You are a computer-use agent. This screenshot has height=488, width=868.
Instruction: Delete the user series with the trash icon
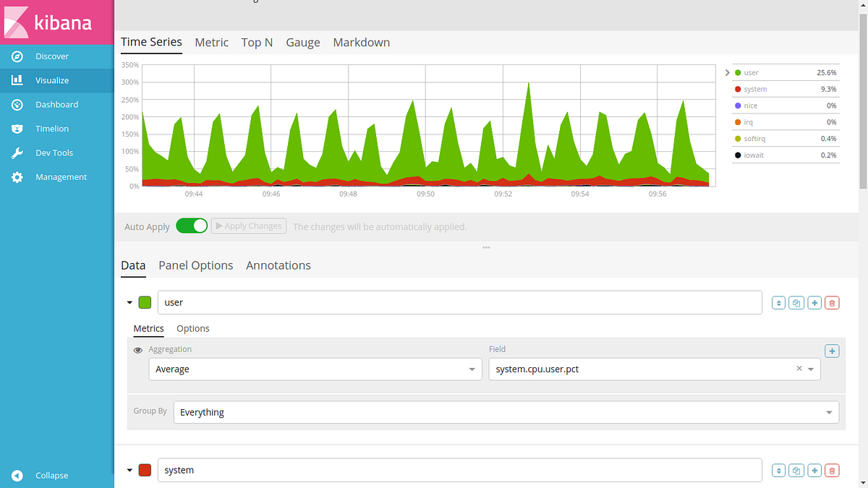(x=832, y=302)
